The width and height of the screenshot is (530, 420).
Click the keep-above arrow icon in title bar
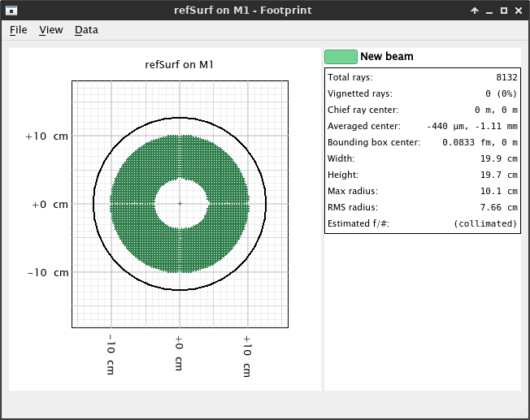pyautogui.click(x=475, y=11)
